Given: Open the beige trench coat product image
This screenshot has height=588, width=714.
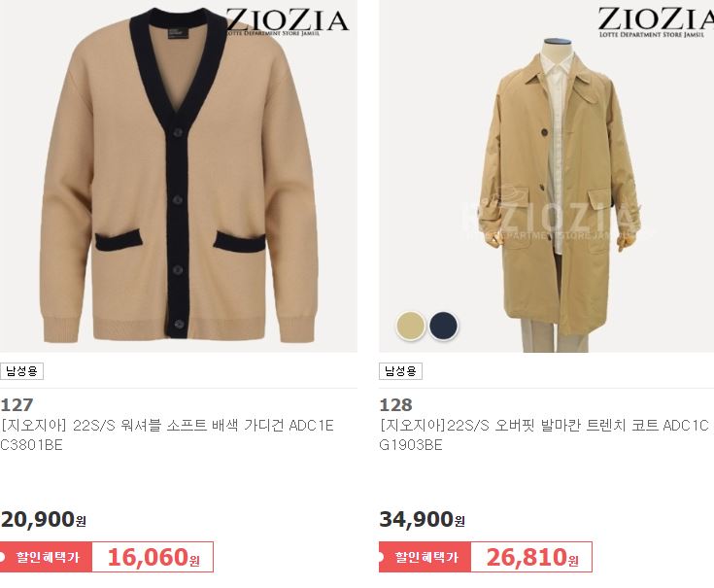Looking at the screenshot, I should pyautogui.click(x=546, y=176).
